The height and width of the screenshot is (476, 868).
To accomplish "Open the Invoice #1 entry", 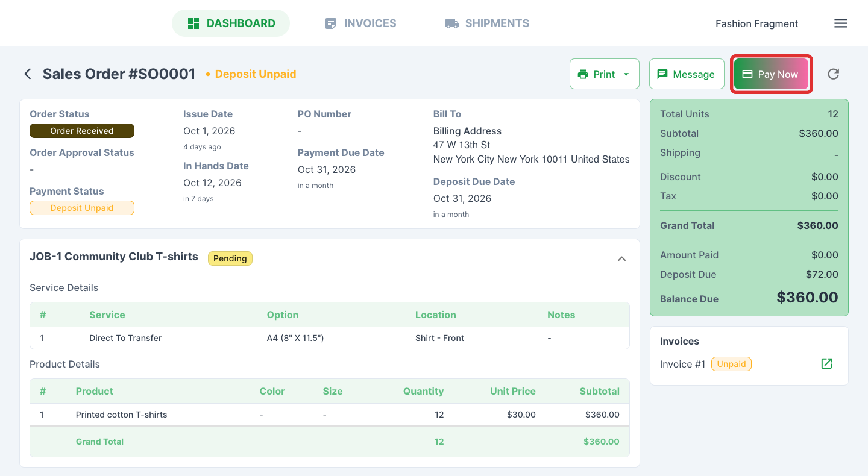I will 682,364.
